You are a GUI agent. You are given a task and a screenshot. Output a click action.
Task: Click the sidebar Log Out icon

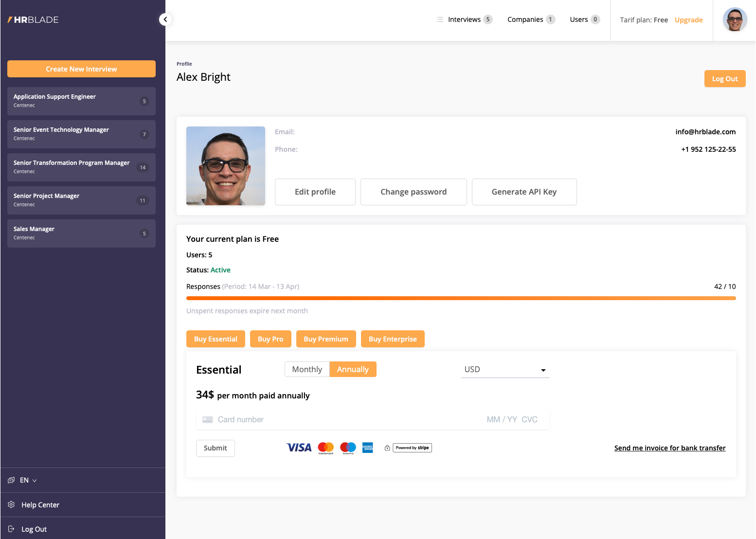point(11,529)
